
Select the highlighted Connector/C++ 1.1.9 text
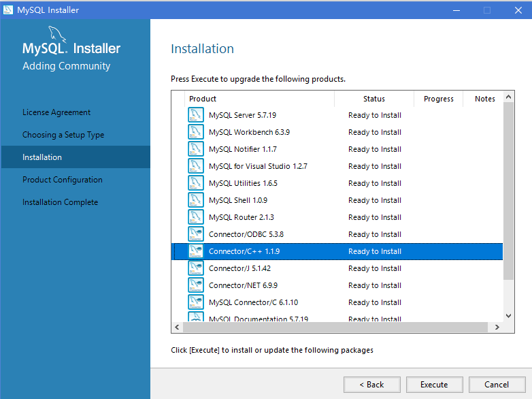(244, 251)
